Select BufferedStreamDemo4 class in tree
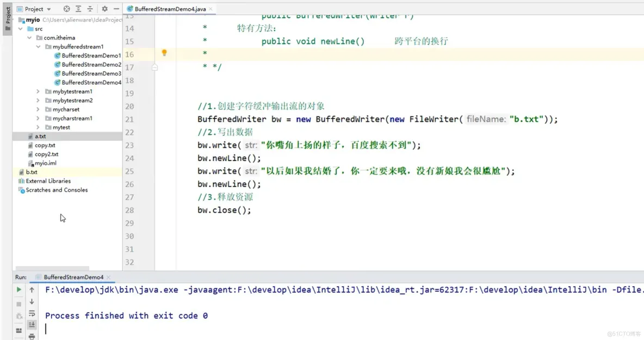Screen dimensions: 644x340 (x=91, y=83)
